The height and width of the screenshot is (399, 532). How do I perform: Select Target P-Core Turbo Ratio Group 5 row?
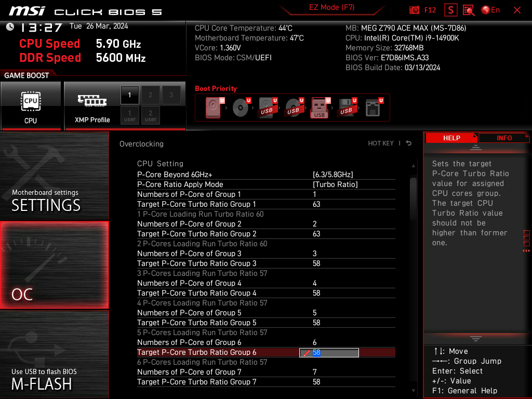click(x=266, y=322)
